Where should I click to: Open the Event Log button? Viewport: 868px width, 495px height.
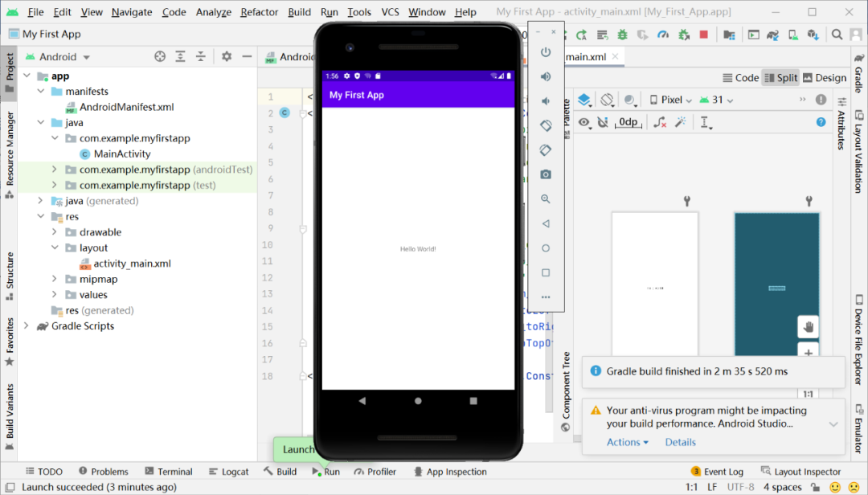[718, 472]
